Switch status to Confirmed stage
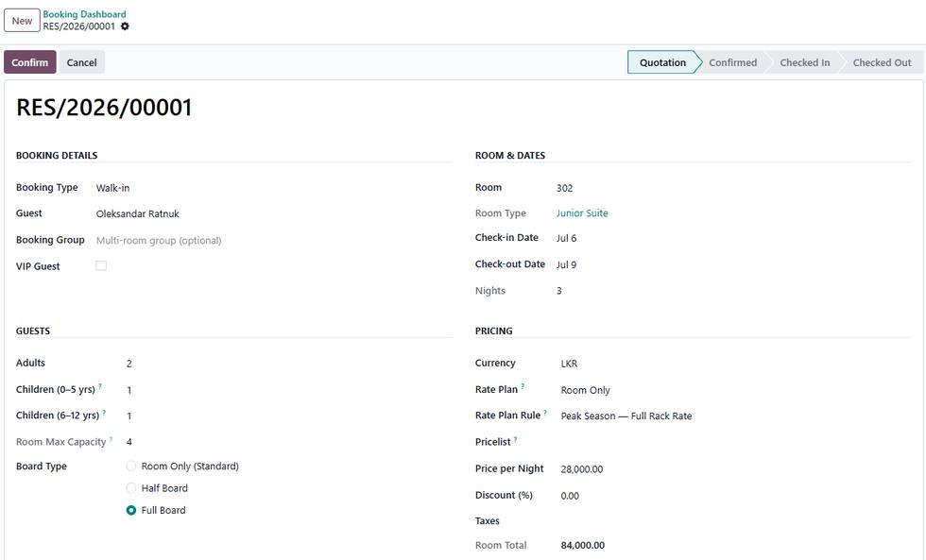Viewport: 926px width, 560px height. click(732, 62)
